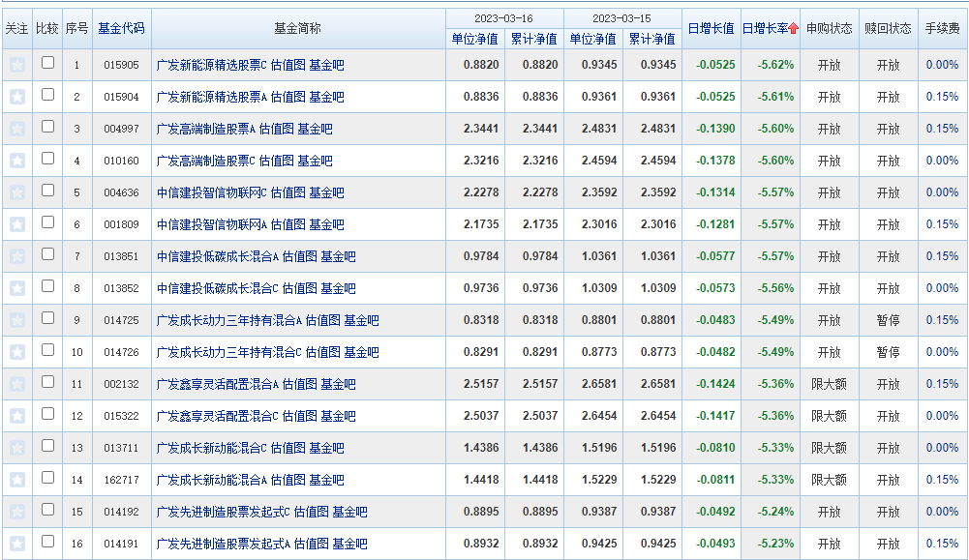
Task: Click the 日增长率 header text
Action: tap(765, 28)
